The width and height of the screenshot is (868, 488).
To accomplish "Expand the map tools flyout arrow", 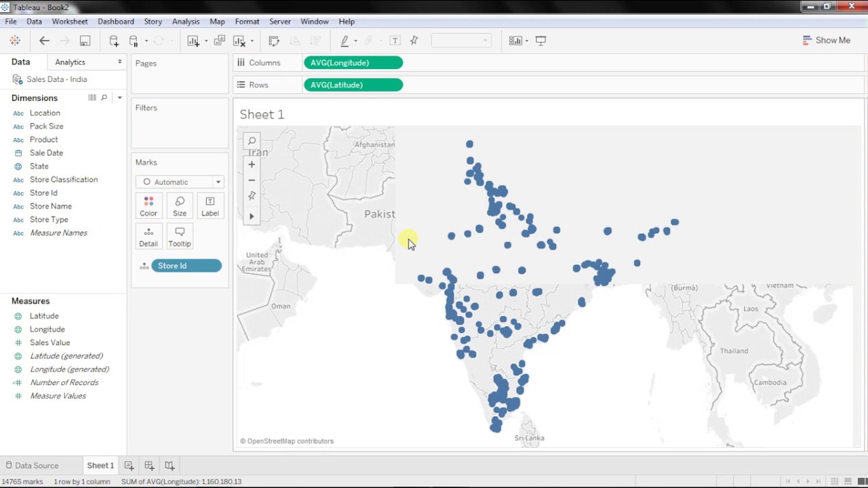I will [x=252, y=216].
